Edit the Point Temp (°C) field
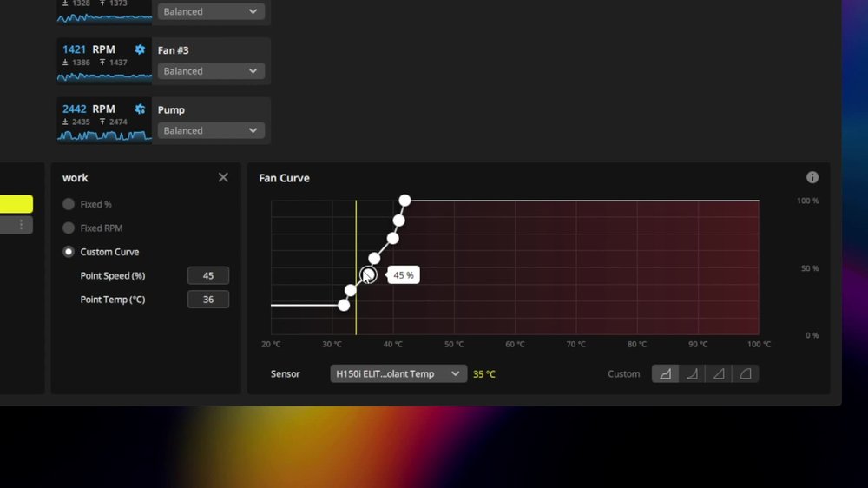 pyautogui.click(x=208, y=299)
